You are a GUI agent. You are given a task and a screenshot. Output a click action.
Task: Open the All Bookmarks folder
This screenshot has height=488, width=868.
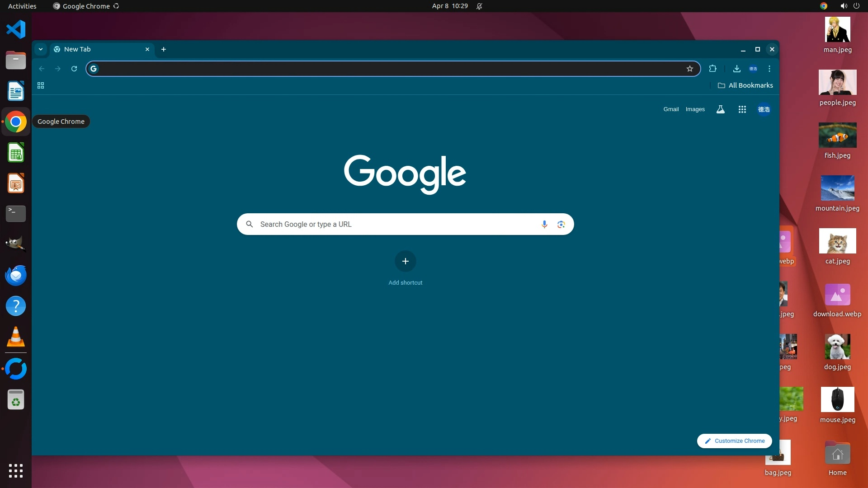[x=745, y=85]
